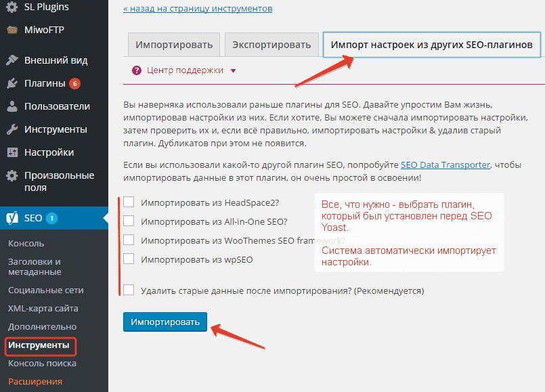Screen dimensions: 545x392
Task: Check Импортировать из All-in-One SEO
Action: pos(129,221)
